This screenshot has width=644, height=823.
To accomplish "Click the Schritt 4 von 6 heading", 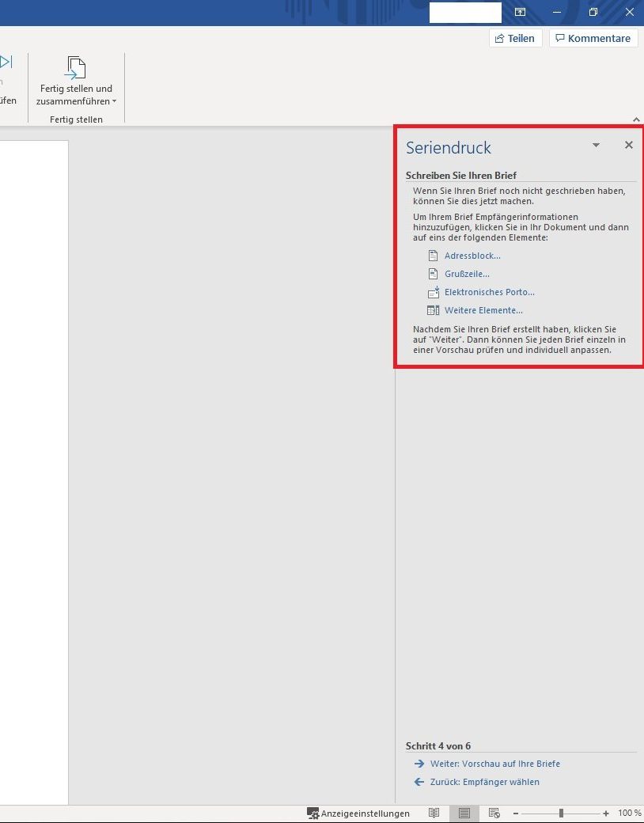I will [438, 745].
